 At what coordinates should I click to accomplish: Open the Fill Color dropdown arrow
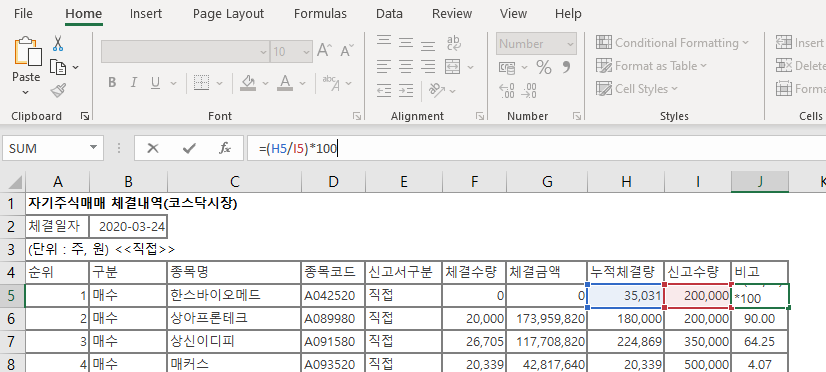coord(265,83)
